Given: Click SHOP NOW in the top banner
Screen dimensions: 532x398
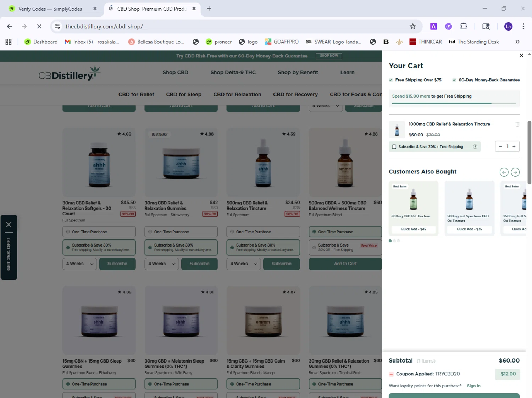Looking at the screenshot, I should point(329,56).
